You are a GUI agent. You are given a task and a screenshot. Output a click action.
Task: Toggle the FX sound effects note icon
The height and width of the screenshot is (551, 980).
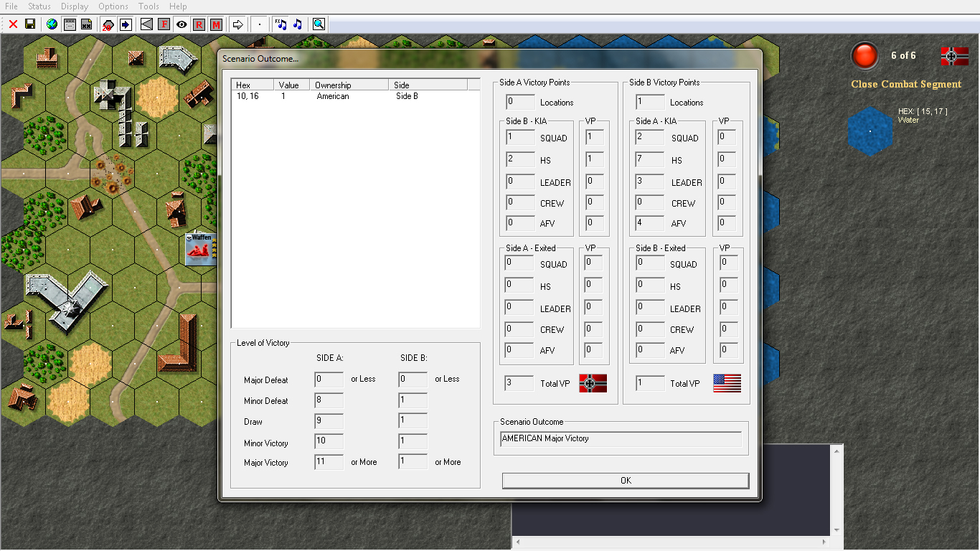[281, 24]
